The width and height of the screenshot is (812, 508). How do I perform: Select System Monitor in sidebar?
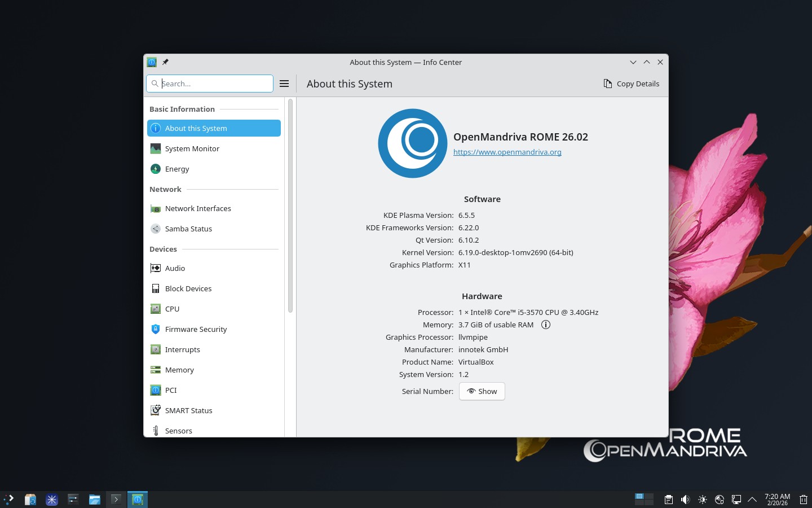(192, 148)
